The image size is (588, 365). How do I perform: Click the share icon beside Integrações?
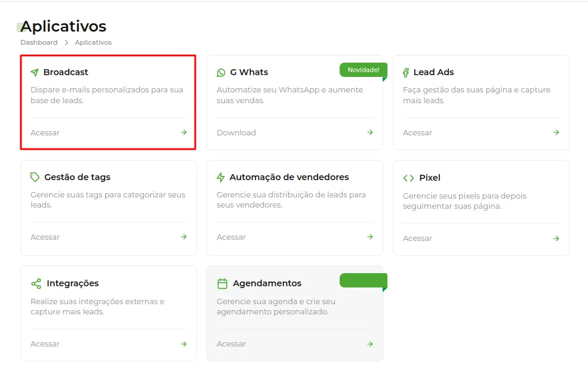36,284
